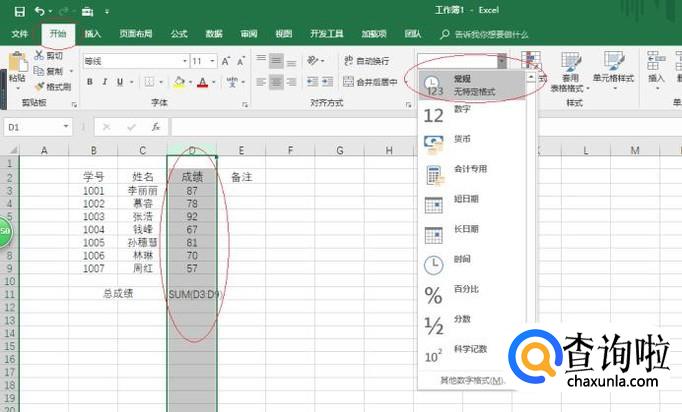Click the Save icon in quick access toolbar

point(18,11)
